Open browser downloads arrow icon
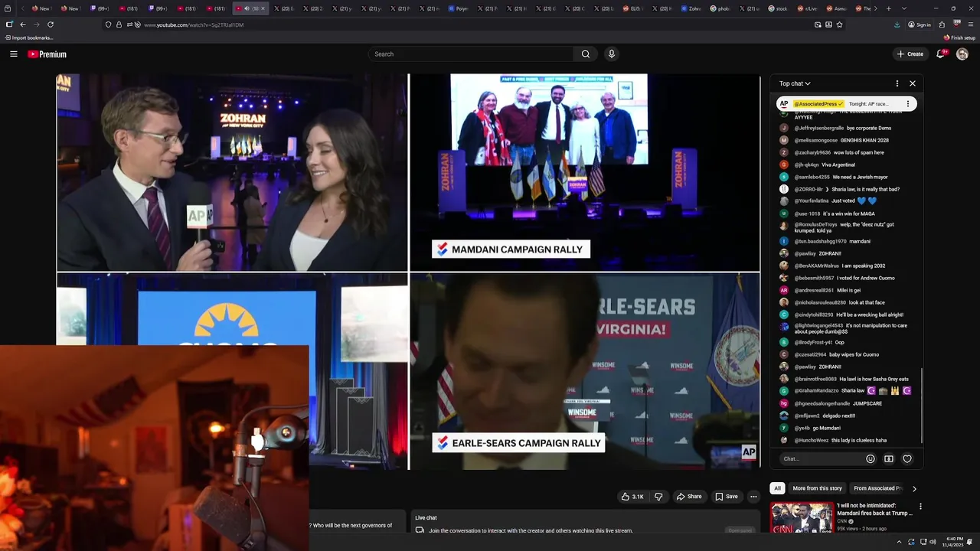 [897, 24]
